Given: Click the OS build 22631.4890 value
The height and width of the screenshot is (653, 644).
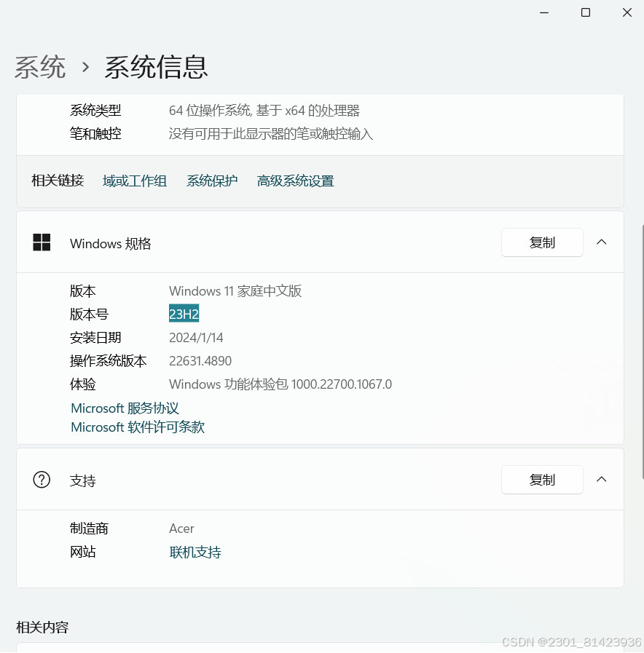Looking at the screenshot, I should 200,361.
